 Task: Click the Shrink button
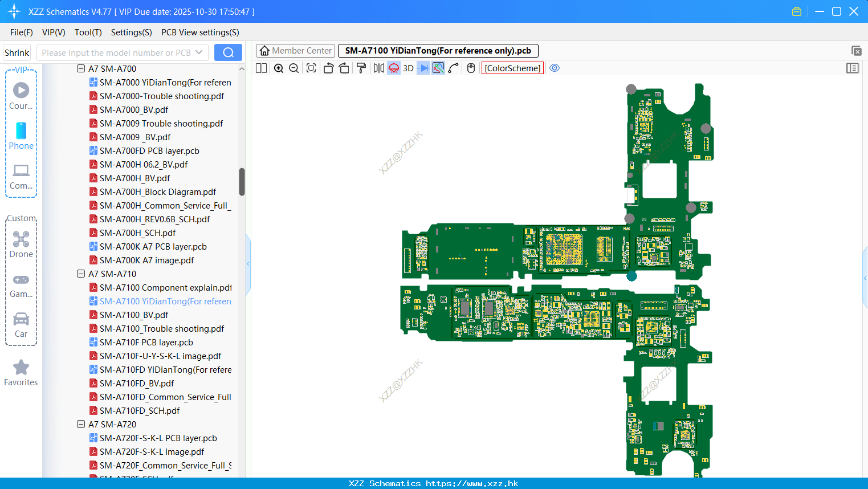[x=17, y=52]
